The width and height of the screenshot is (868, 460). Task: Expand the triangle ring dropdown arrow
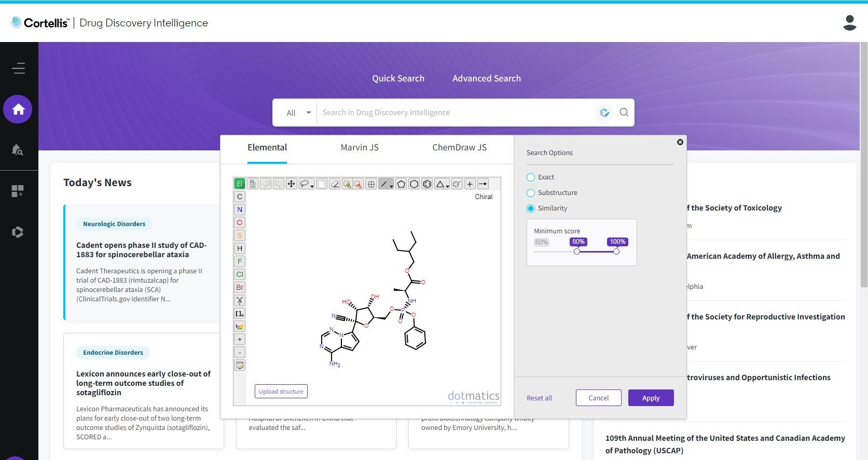pos(447,186)
